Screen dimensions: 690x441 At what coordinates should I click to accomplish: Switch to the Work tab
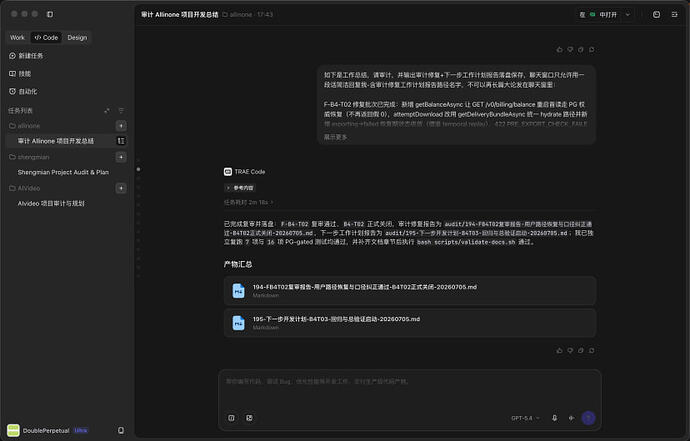[18, 37]
